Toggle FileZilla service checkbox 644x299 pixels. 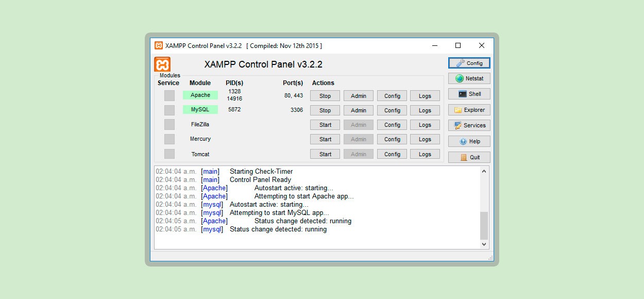(170, 125)
